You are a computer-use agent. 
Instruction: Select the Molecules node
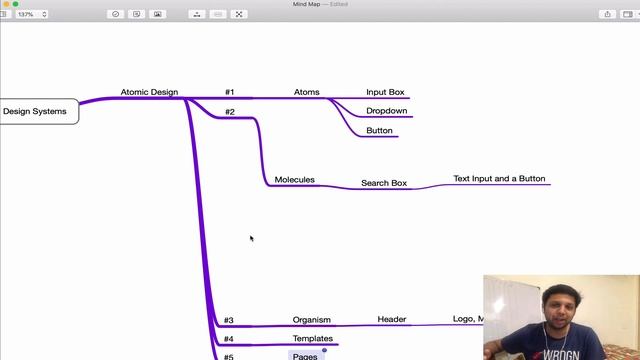coord(294,180)
